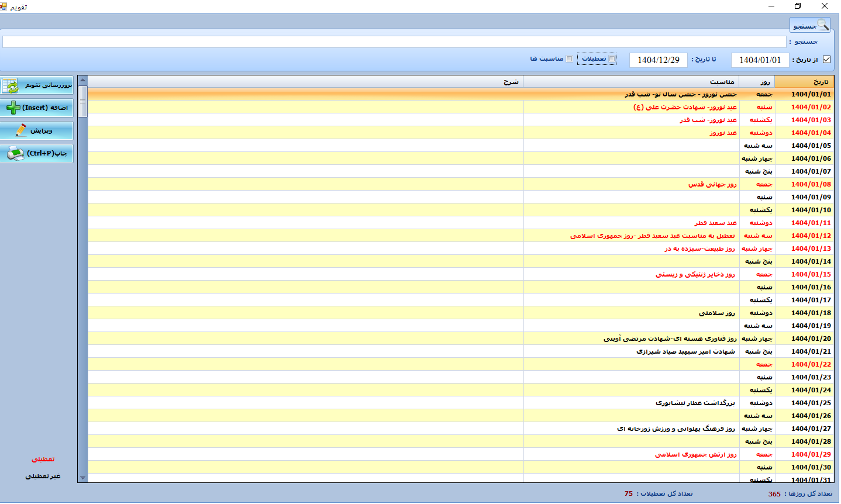Click the شرح column header
Viewport: 841px width, 504px height.
click(304, 82)
